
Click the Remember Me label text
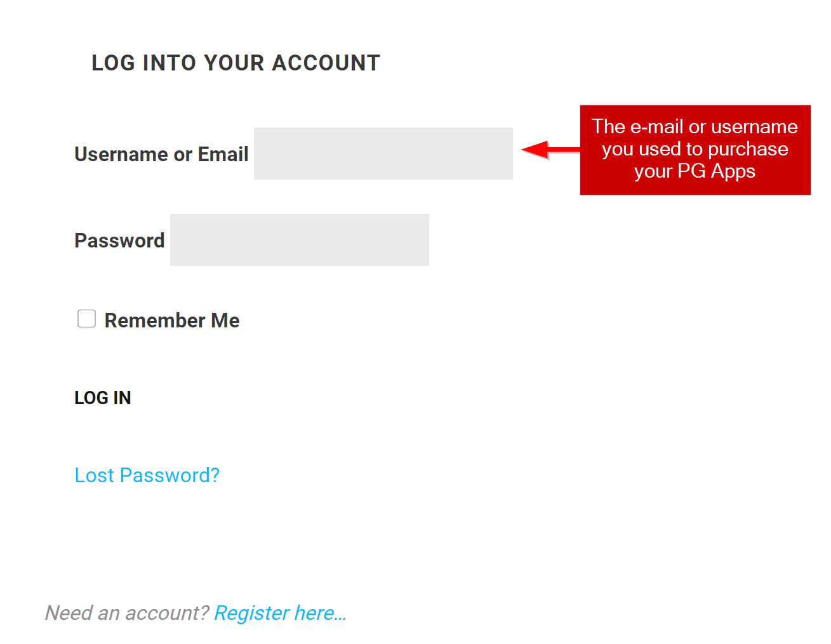(x=172, y=320)
